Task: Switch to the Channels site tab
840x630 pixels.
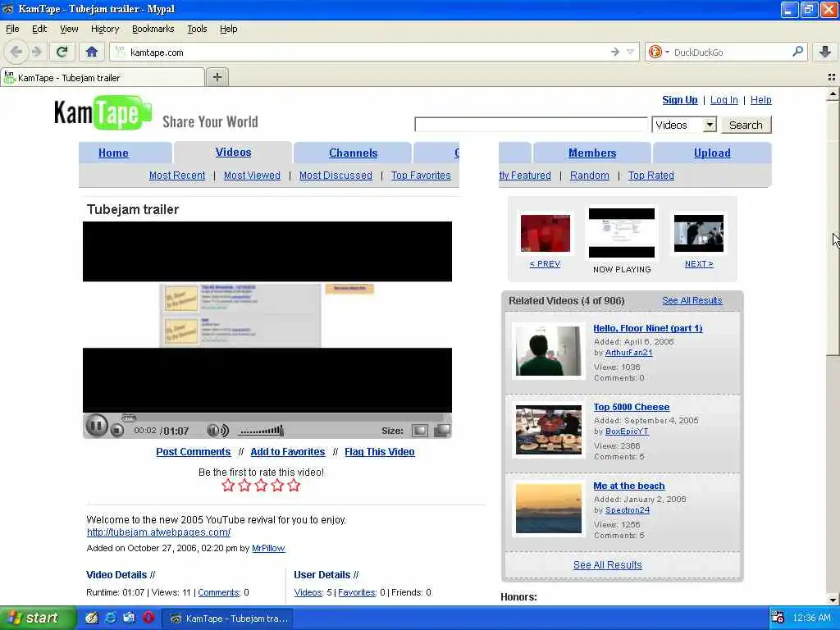Action: pos(353,153)
